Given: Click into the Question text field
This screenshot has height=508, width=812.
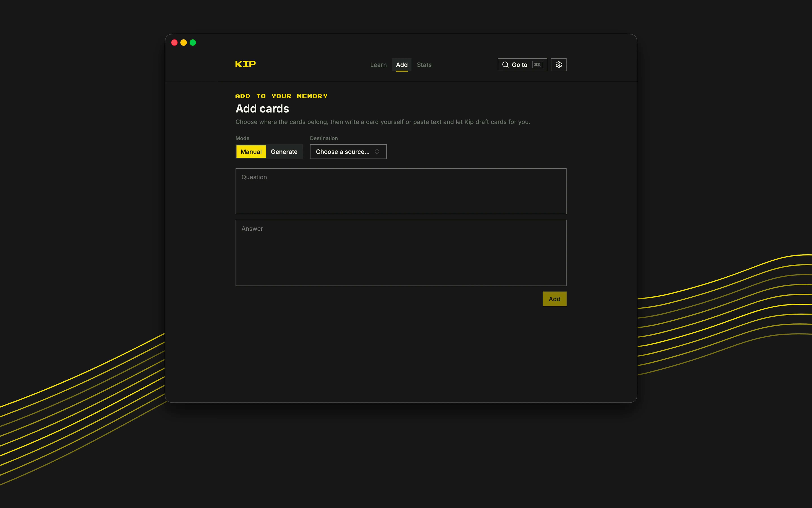Looking at the screenshot, I should click(401, 191).
